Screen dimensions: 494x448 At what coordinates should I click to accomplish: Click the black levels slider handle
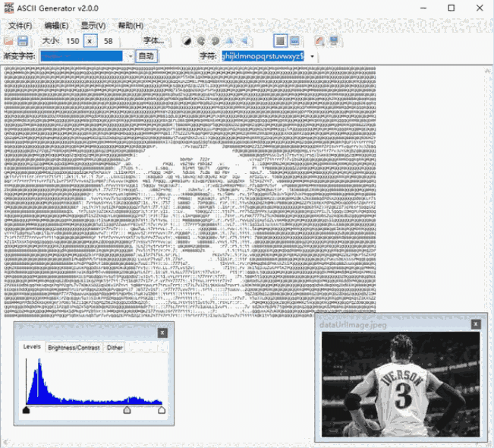point(27,410)
